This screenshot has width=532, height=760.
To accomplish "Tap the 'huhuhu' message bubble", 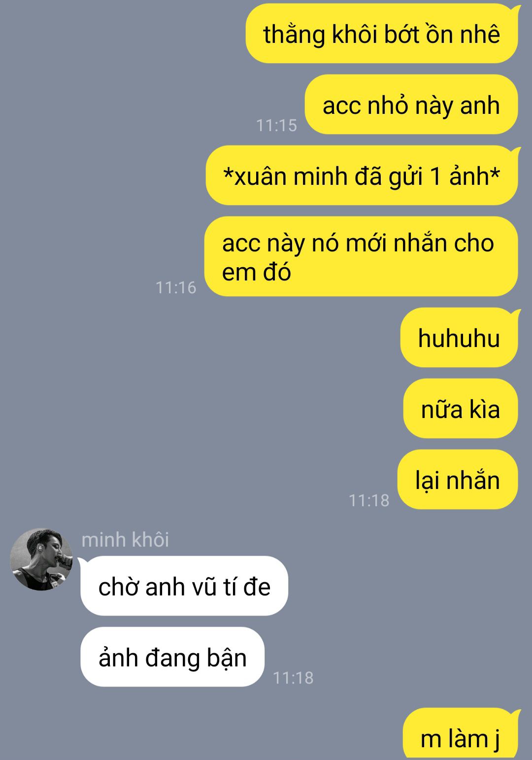I will tap(460, 338).
